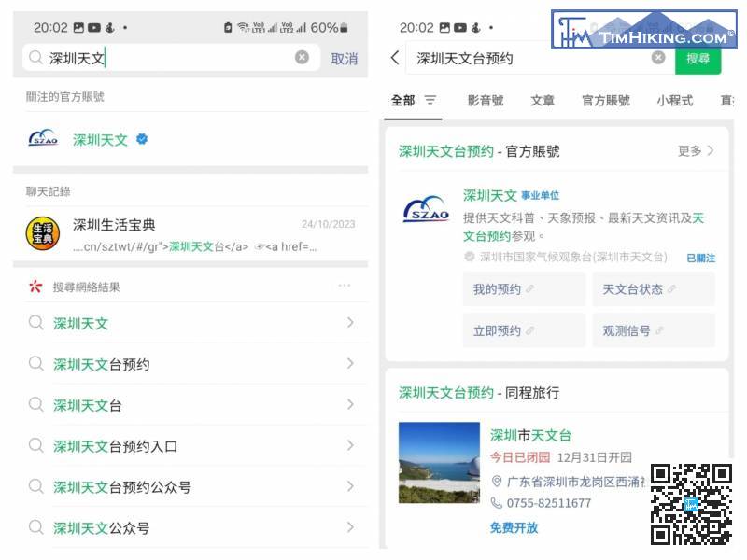Tap the chevron on the 深圳天文台 suggestion row

tap(351, 405)
